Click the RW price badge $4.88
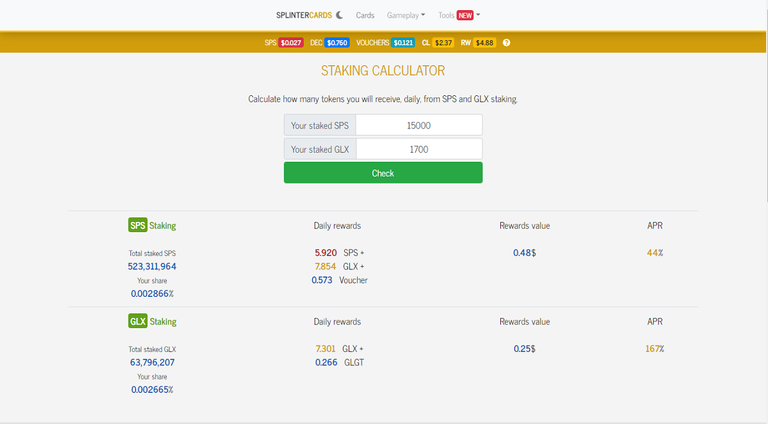The width and height of the screenshot is (768, 424). tap(485, 43)
